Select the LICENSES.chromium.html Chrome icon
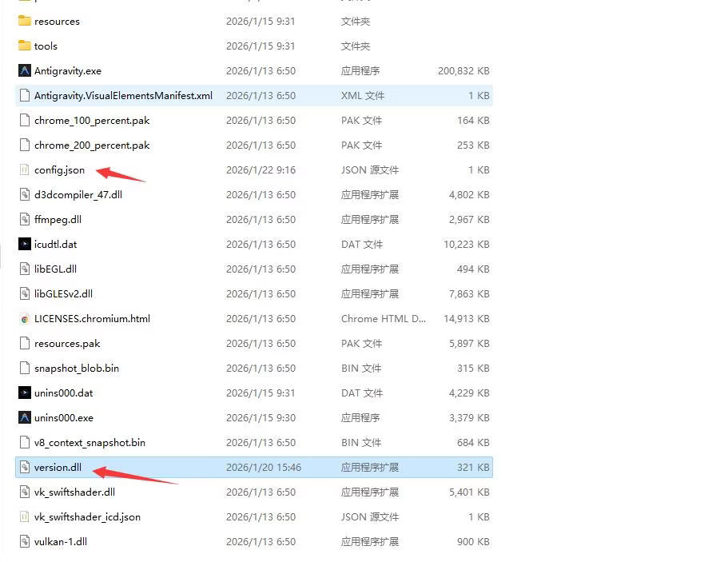 pyautogui.click(x=25, y=319)
